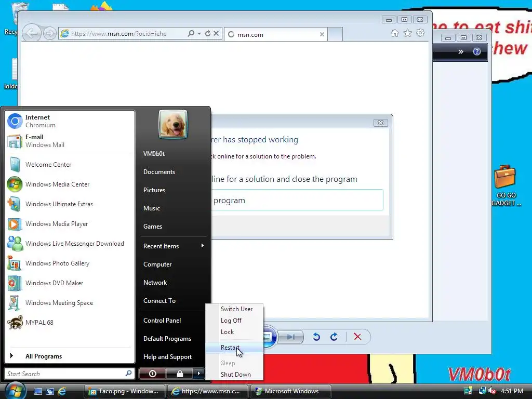
Task: Click GO GO GADGET desktop icon
Action: pyautogui.click(x=506, y=185)
